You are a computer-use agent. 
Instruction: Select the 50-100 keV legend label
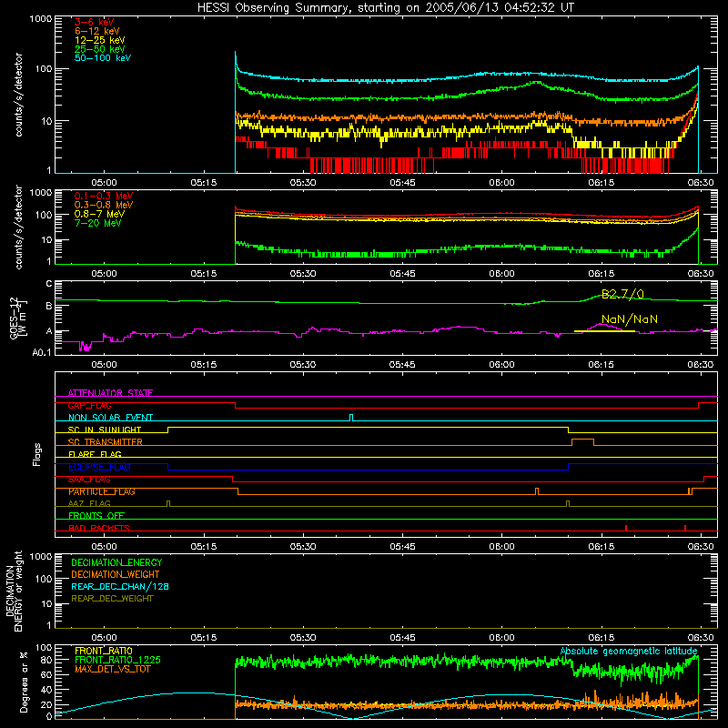(x=103, y=58)
